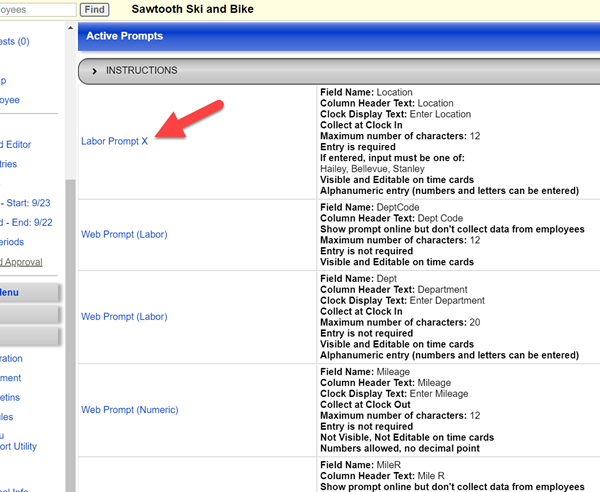Open the sidebar link ending in "oyee"
This screenshot has width=600, height=492.
[x=10, y=100]
